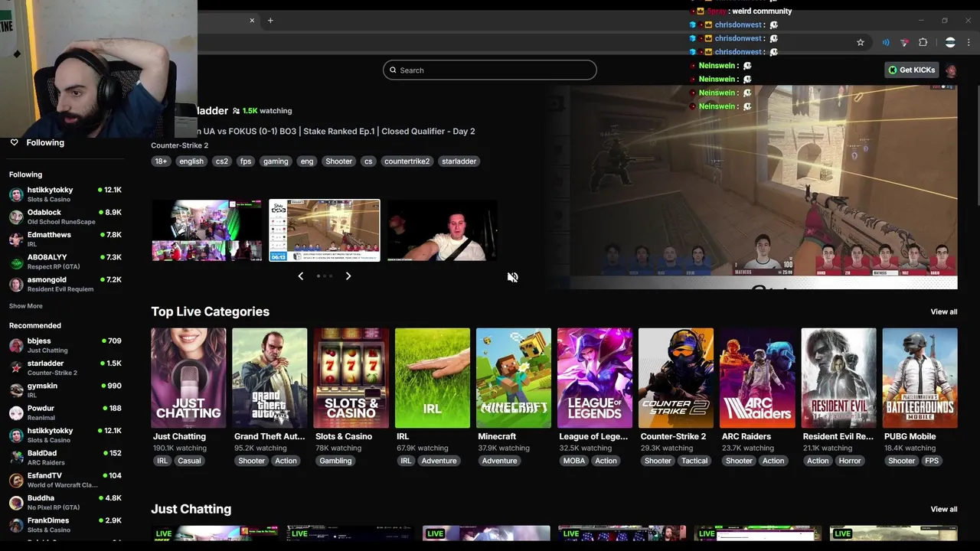Screen dimensions: 980x551
Task: Open the carousel thumbnail of man in car
Action: (x=443, y=230)
